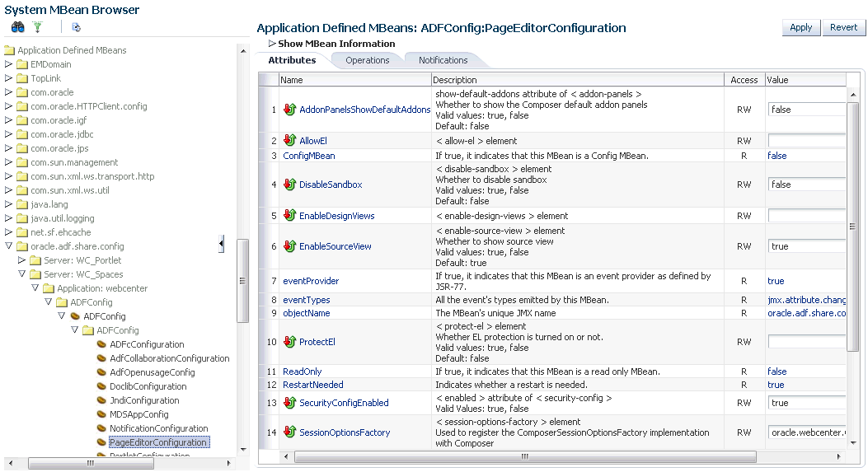Screen dimensions: 868x472
Task: Expand the EMDomain tree node
Action: (8, 63)
